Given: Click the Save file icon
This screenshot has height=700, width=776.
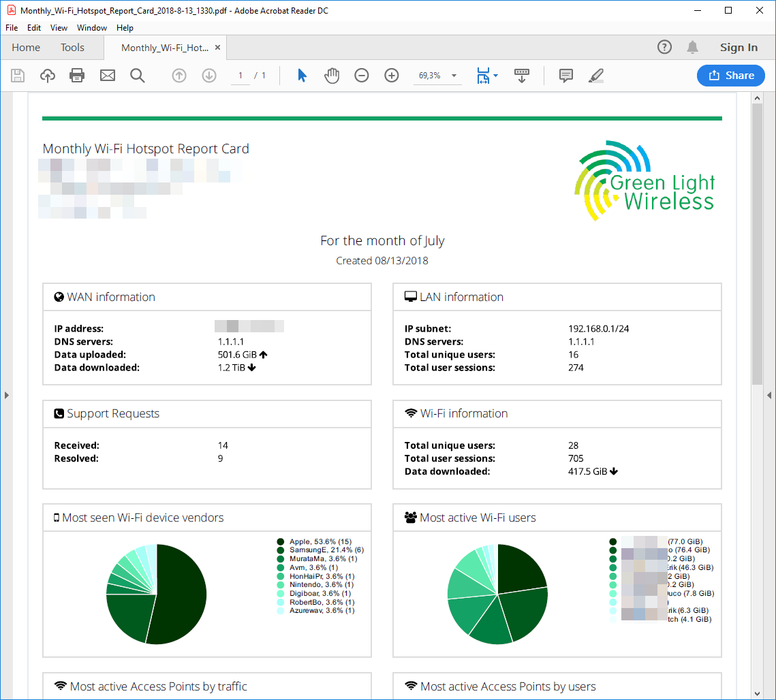Looking at the screenshot, I should 18,76.
